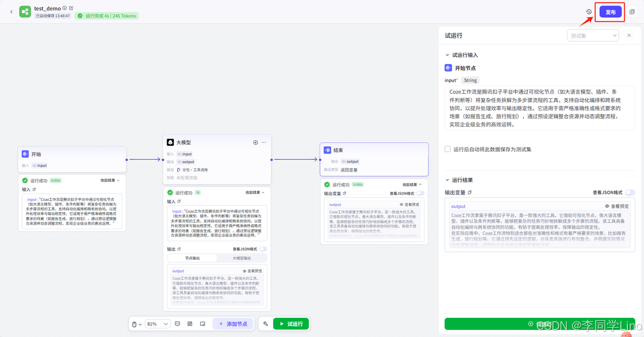Open the mouse interaction mode dropdown
This screenshot has width=644, height=337.
click(x=137, y=324)
